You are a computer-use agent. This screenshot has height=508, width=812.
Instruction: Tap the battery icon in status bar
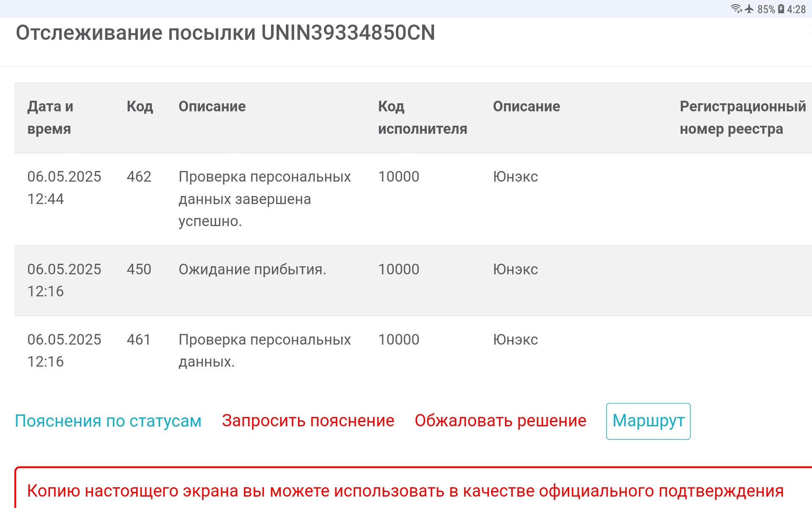click(781, 9)
